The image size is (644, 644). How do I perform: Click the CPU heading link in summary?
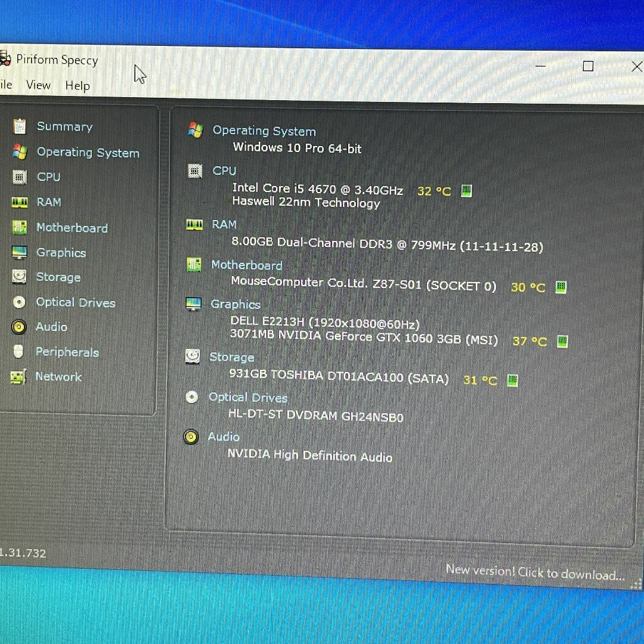[224, 171]
